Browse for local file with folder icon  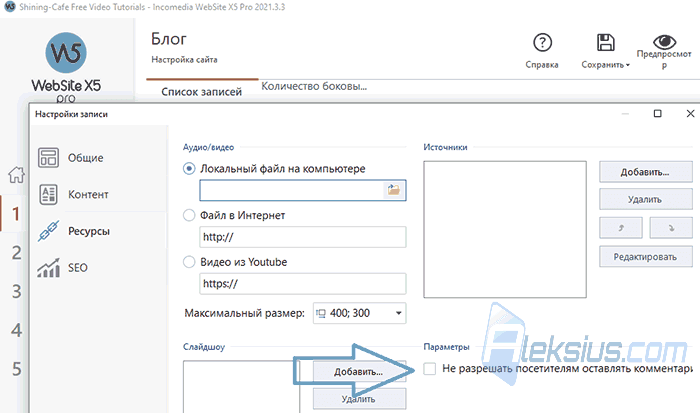coord(394,190)
